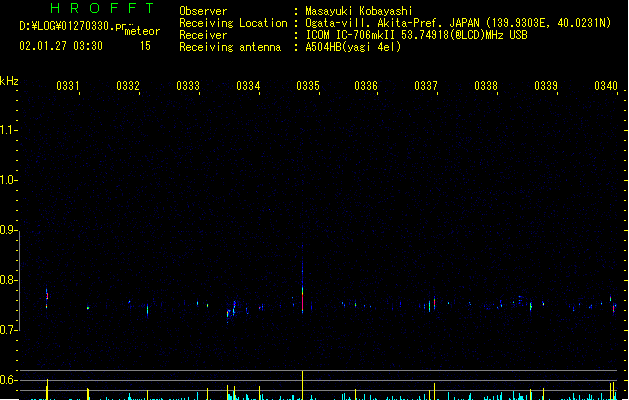This screenshot has height=400, width=629.
Task: Click the 0334 time marker
Action: tap(248, 86)
